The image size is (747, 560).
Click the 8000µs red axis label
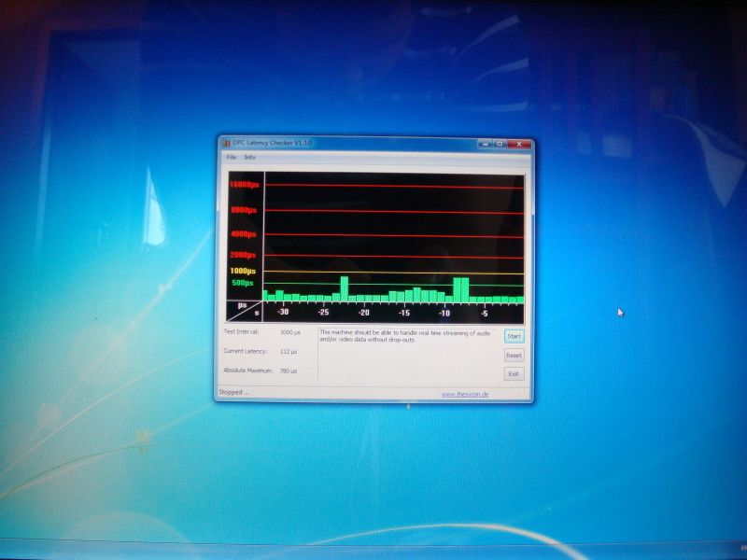point(244,210)
